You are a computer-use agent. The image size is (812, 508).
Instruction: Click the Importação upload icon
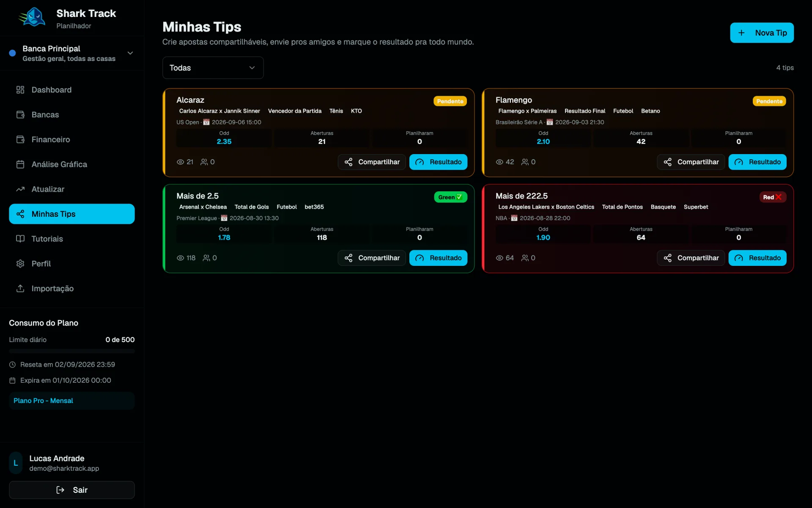20,288
